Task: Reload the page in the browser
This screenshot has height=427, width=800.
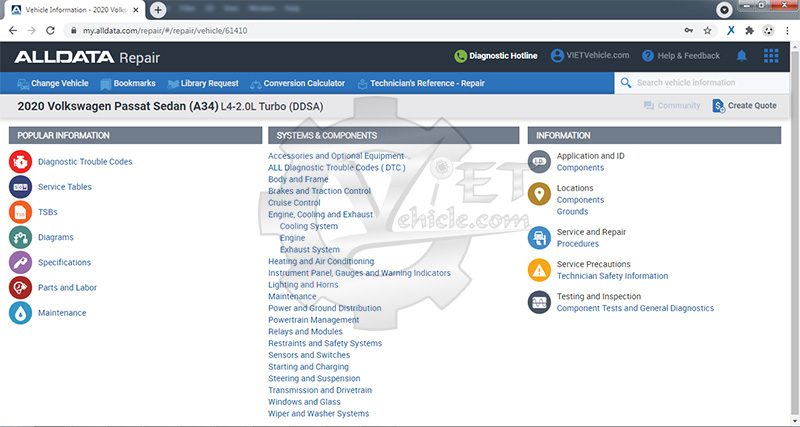Action: [50, 31]
